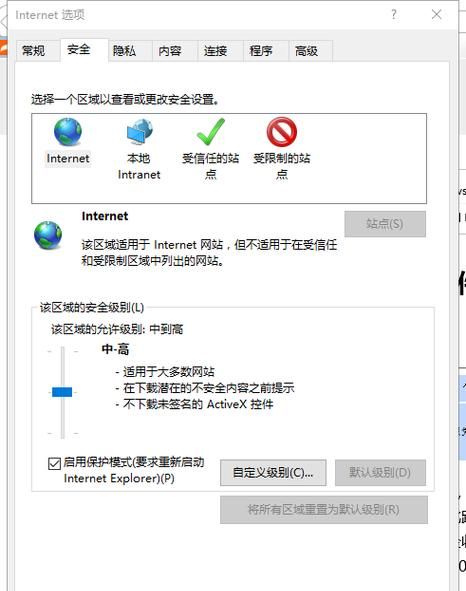Image resolution: width=466 pixels, height=591 pixels.
Task: Select the 受限制的站点 red prohibited icon
Action: click(x=282, y=132)
